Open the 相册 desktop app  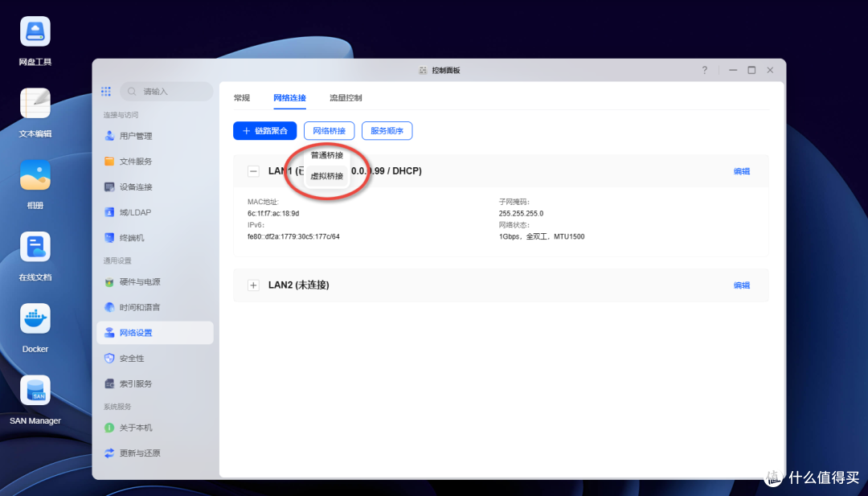pos(35,175)
